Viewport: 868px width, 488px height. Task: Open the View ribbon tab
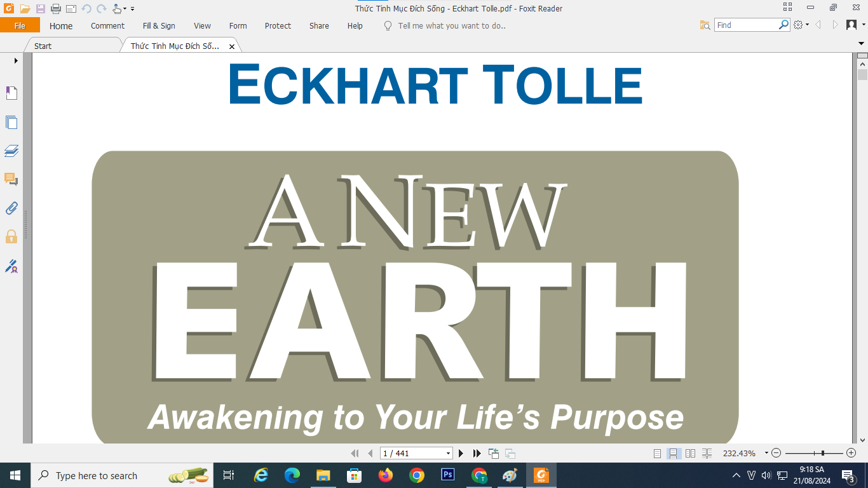coord(202,25)
